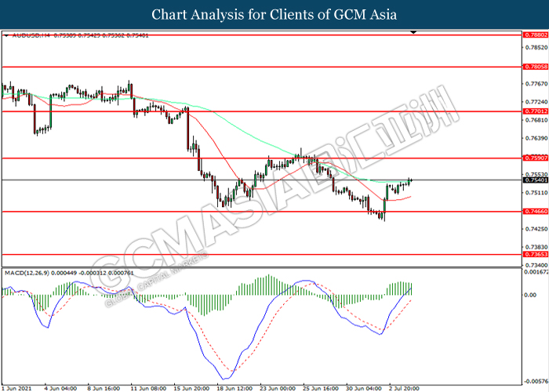Viewport: 549px width, 392px height.
Task: Click the MACD scale value 0.001672
Action: point(536,271)
